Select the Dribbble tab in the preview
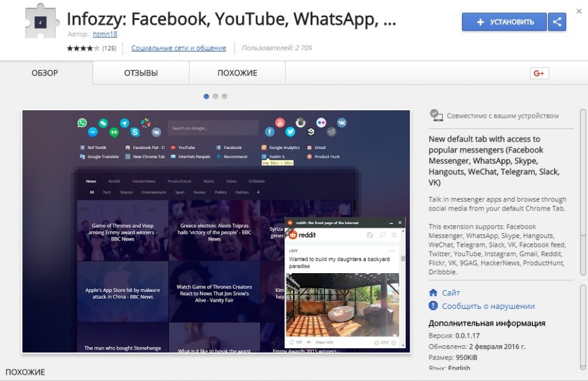Image resolution: width=588 pixels, height=381 pixels. [257, 181]
